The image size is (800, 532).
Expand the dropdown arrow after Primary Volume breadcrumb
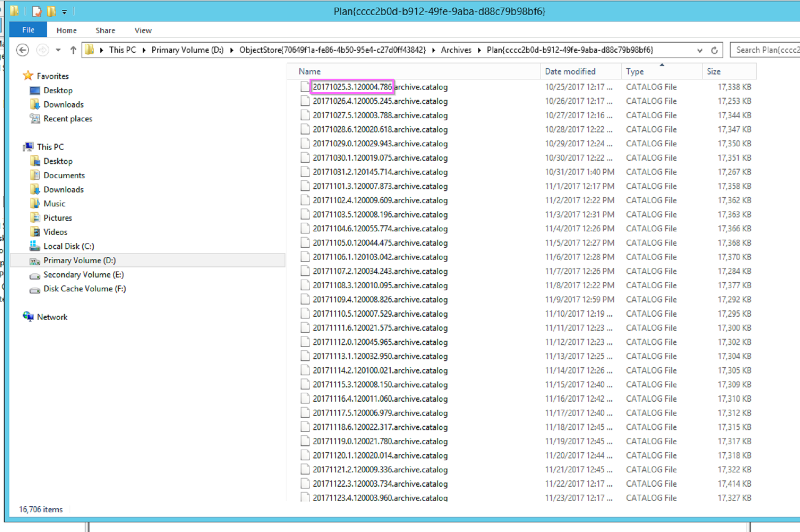232,50
